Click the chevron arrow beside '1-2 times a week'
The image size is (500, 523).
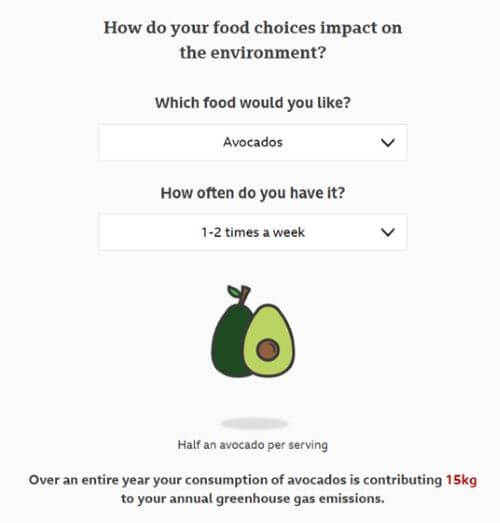(388, 232)
